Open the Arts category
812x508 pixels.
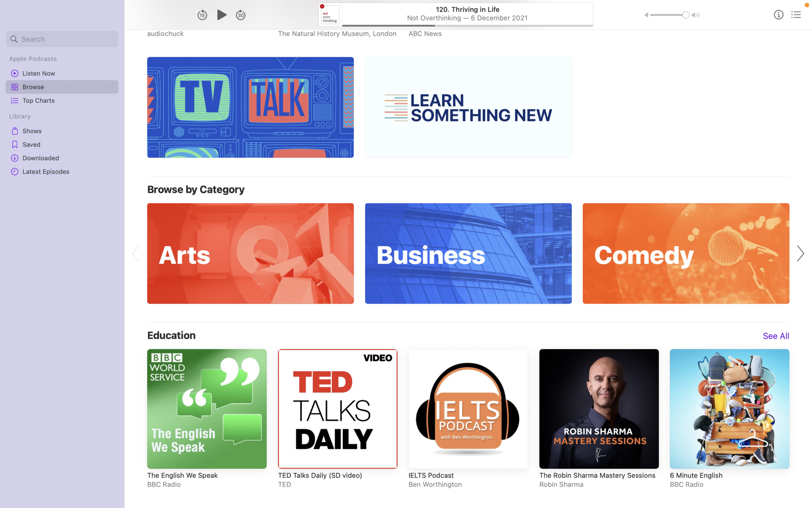pos(250,254)
